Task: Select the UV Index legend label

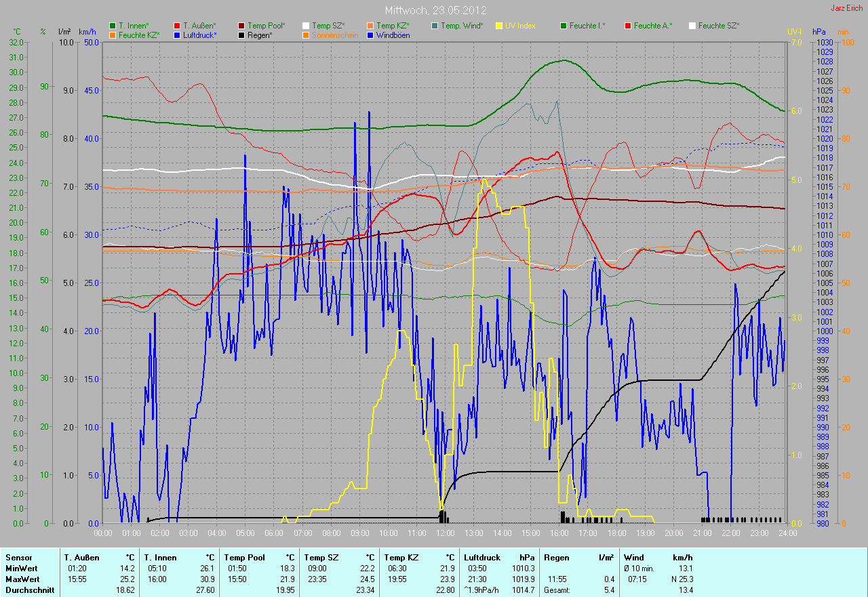Action: (x=520, y=25)
